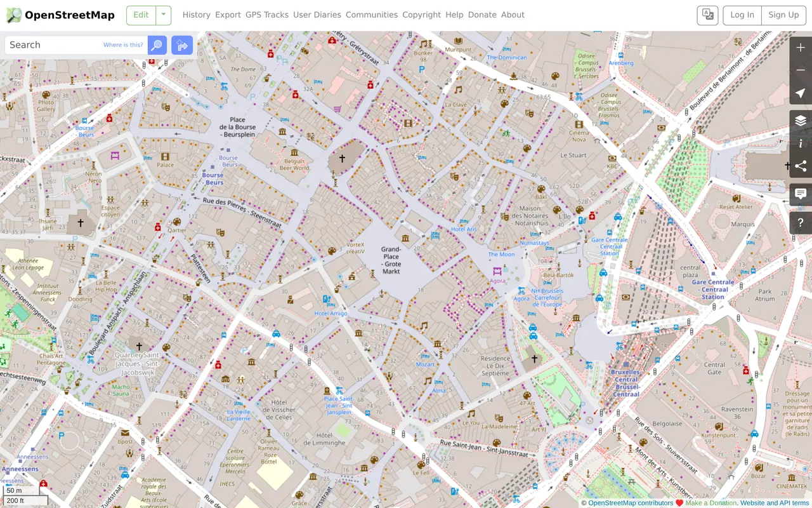
Task: Click the Edit button
Action: pos(141,15)
